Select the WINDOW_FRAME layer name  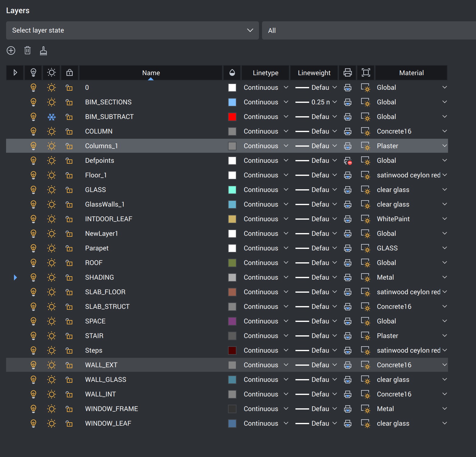point(112,409)
